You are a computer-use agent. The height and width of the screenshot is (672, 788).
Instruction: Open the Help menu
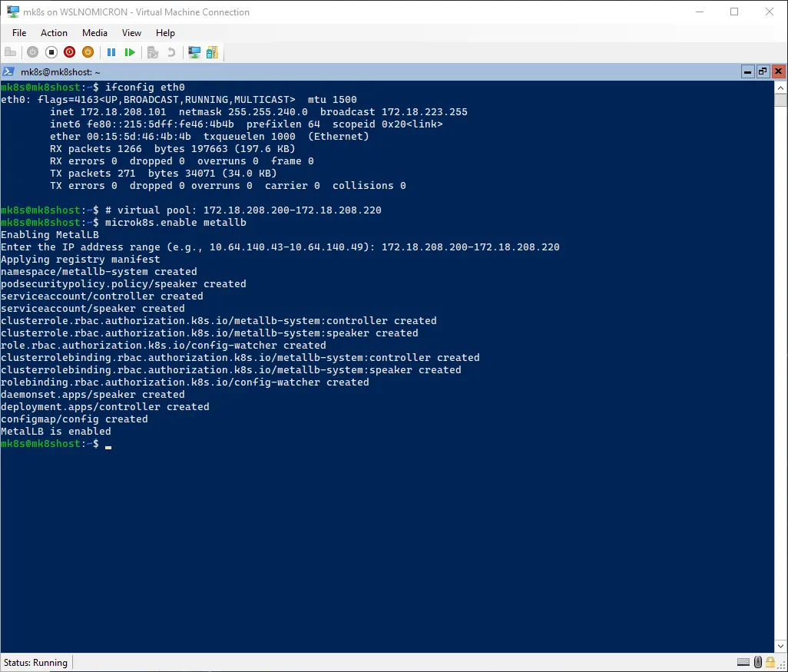click(165, 33)
